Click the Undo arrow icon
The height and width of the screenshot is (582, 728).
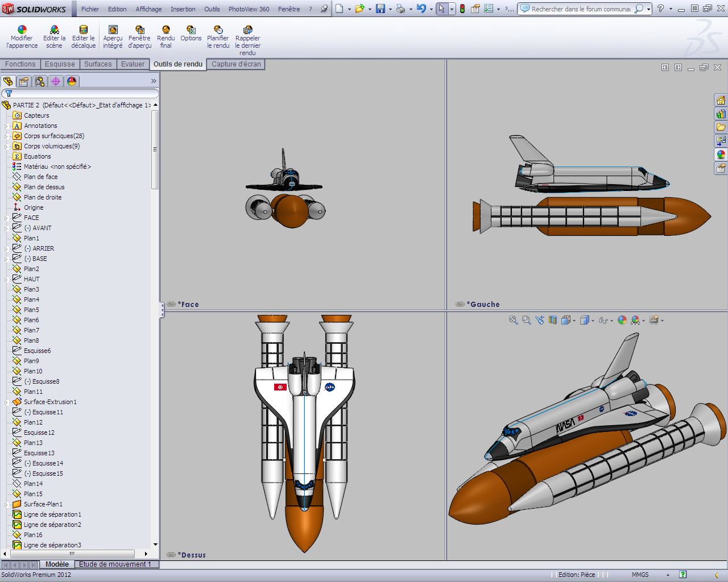tap(421, 9)
